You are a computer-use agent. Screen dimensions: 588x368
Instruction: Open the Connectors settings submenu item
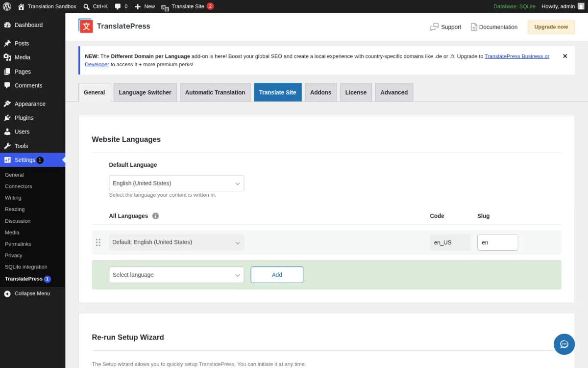[19, 186]
